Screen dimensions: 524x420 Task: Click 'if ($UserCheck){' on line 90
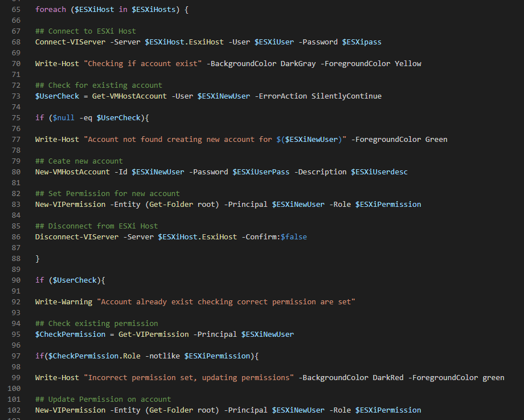(70, 280)
